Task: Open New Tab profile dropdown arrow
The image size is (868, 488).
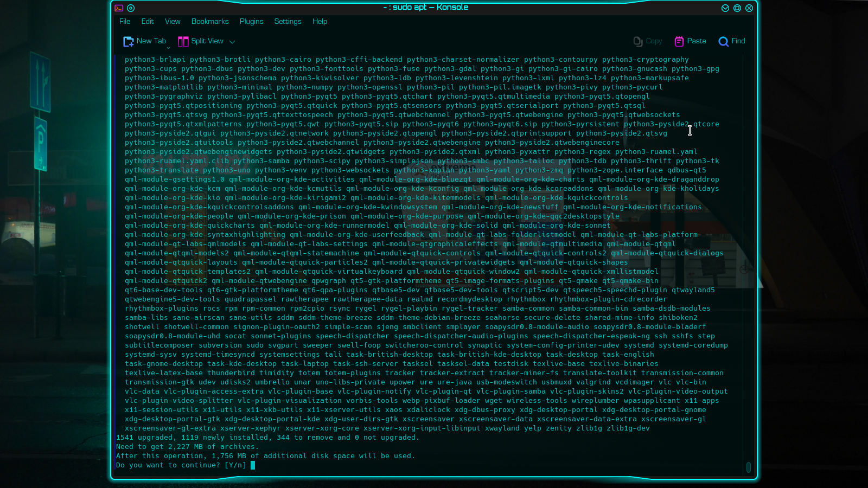Action: [168, 48]
